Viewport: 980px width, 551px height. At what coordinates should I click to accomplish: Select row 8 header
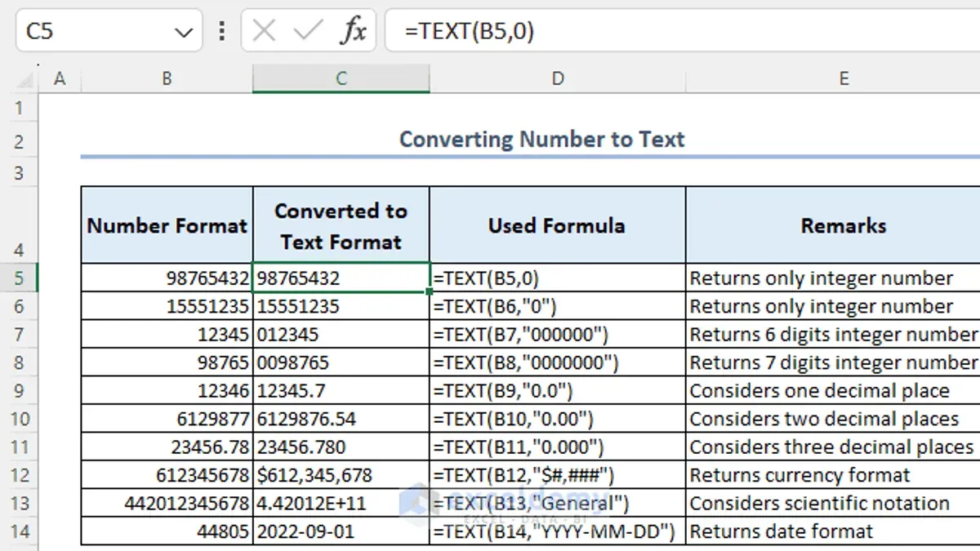20,362
